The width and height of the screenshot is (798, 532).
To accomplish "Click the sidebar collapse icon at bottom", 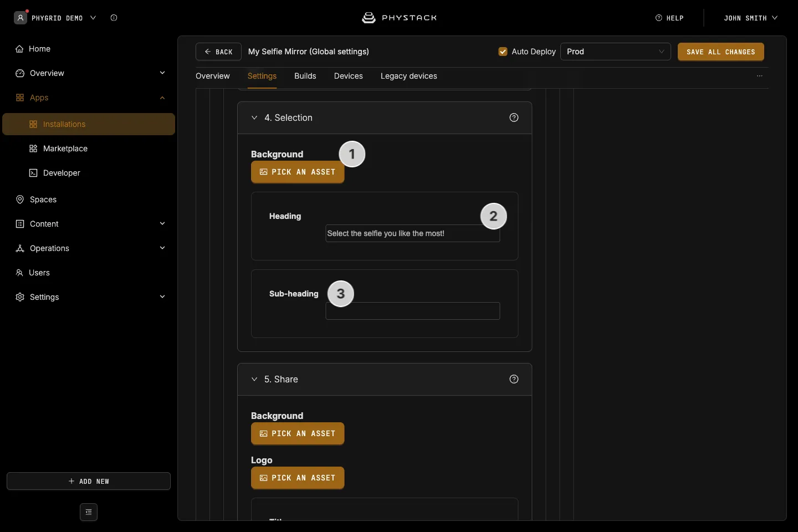I will coord(89,512).
